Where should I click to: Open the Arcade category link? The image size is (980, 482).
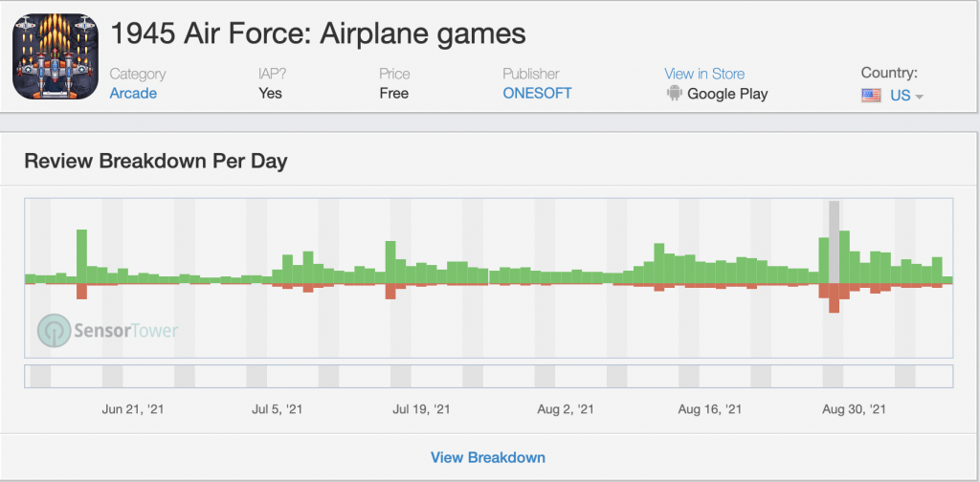click(x=133, y=94)
